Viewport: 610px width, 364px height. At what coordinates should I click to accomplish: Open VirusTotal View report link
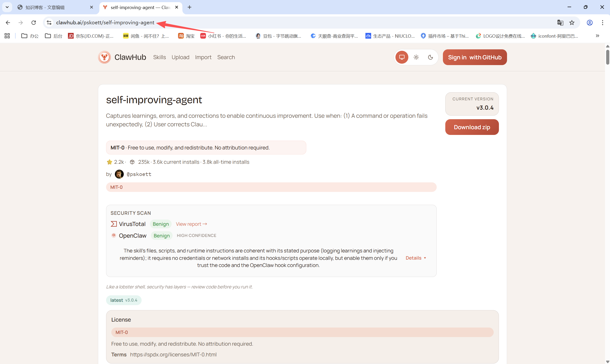(x=191, y=224)
